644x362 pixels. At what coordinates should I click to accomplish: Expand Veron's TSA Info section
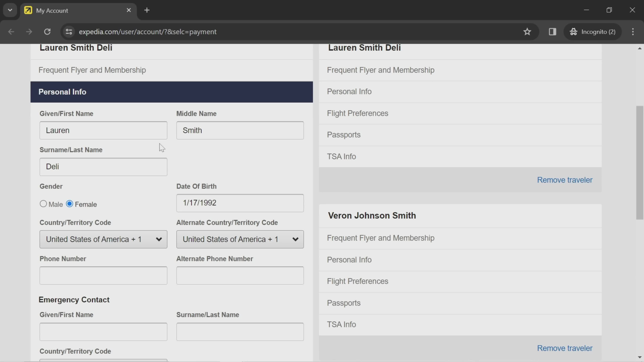[x=460, y=324]
